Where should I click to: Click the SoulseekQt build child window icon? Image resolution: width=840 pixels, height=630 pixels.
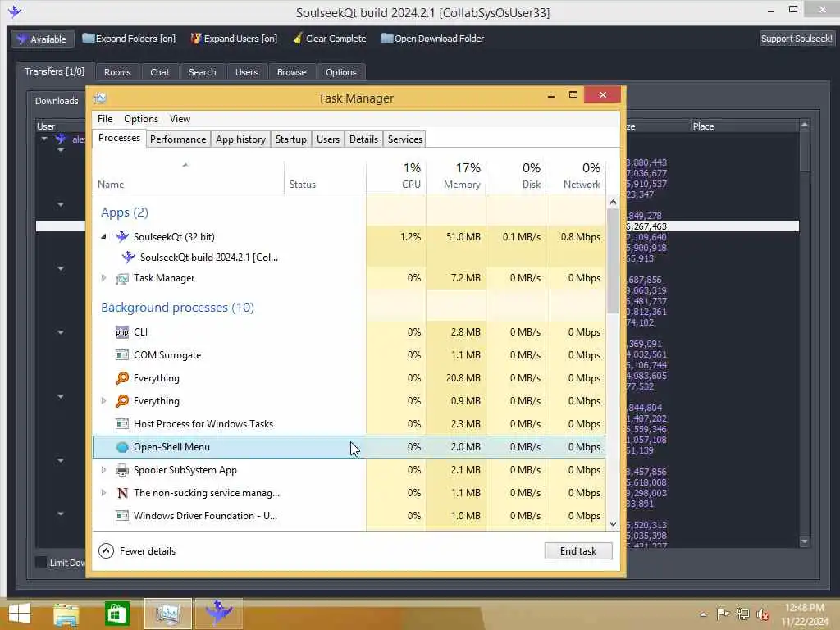(129, 257)
